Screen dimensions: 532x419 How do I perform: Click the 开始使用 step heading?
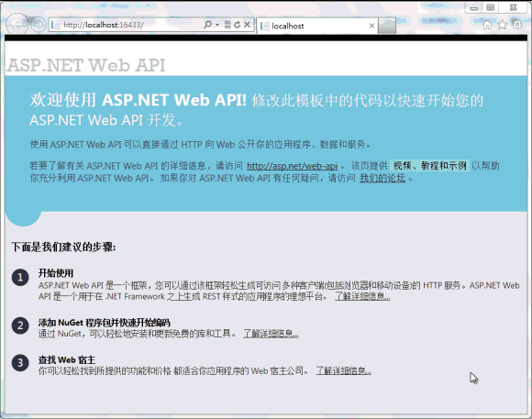[56, 273]
